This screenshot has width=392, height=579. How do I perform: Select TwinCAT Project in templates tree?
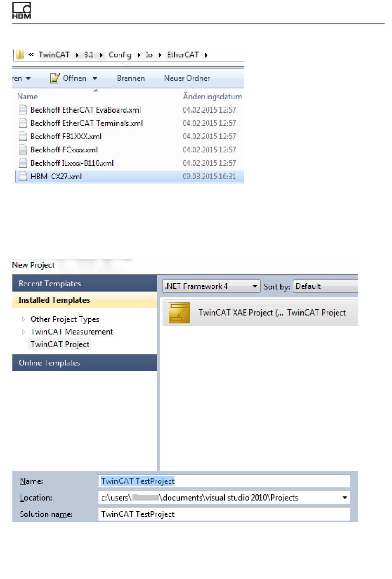click(60, 344)
